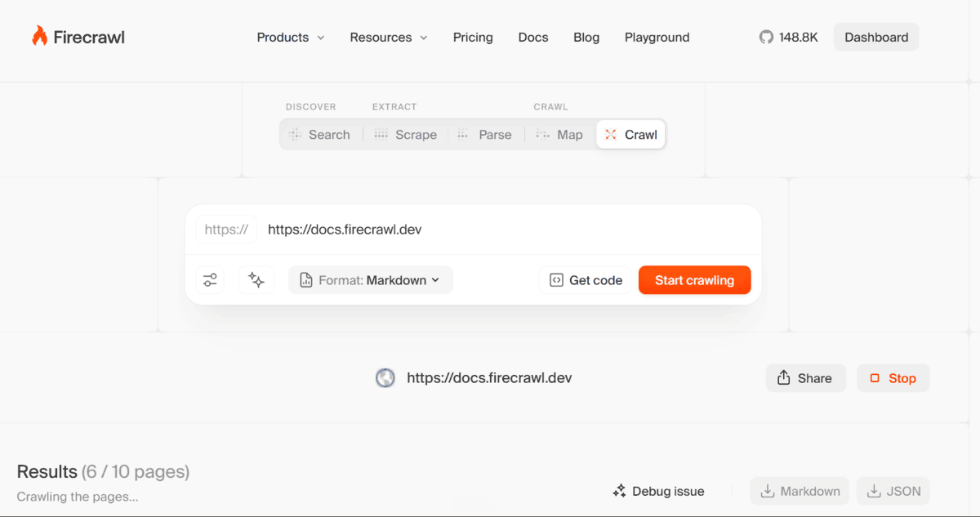Viewport: 980px width, 517px height.
Task: Open the Playground link
Action: click(657, 37)
